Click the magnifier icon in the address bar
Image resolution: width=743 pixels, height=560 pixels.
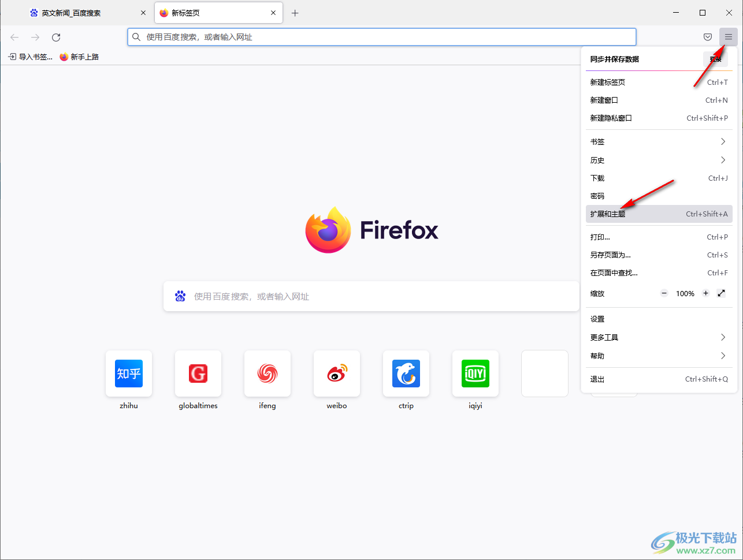[x=136, y=37]
